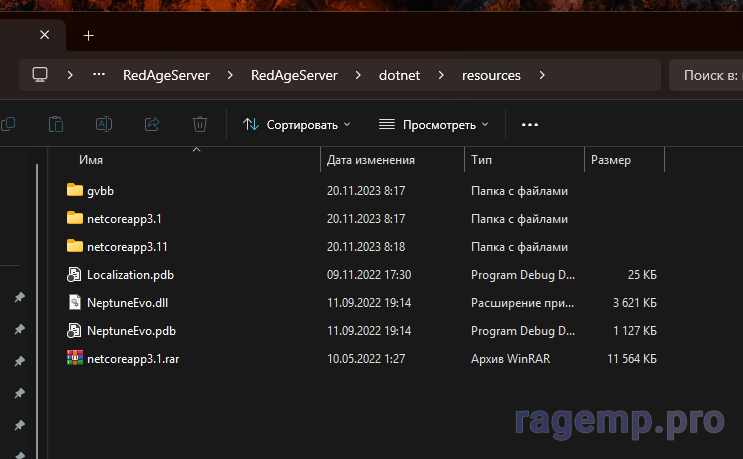This screenshot has height=459, width=743.
Task: Select the NeptuneEvo.dll file icon
Action: (74, 302)
